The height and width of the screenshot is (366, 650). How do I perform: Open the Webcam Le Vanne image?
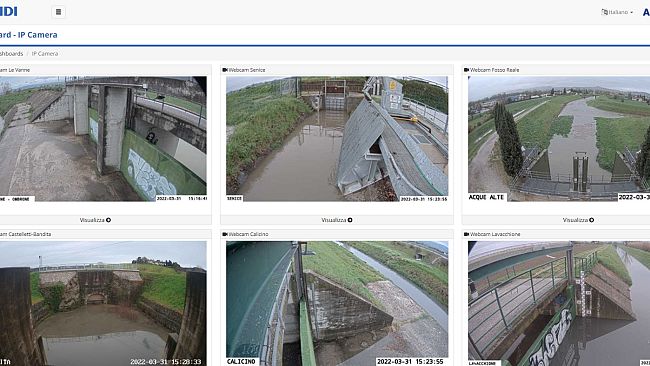[x=103, y=139]
